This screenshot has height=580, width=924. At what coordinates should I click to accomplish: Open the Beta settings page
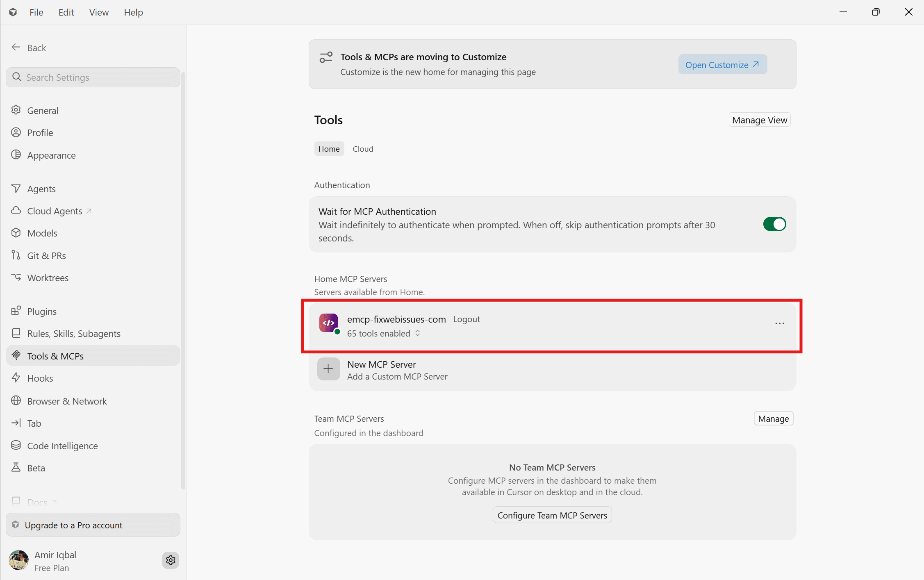coord(93,468)
